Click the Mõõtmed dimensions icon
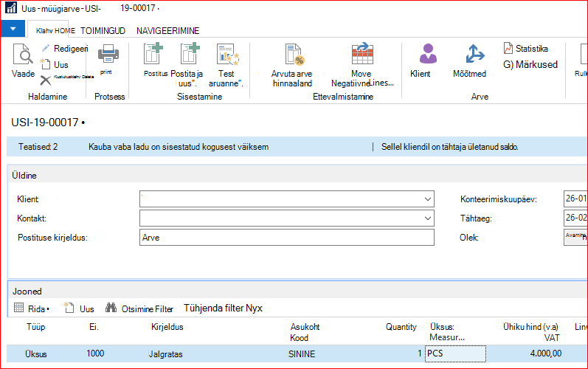The image size is (588, 369). (x=474, y=54)
